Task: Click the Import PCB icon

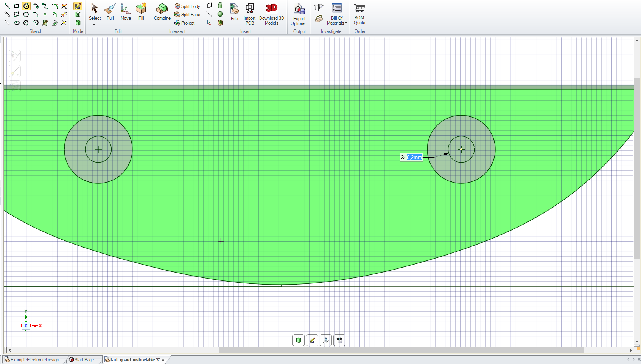Action: point(249,13)
